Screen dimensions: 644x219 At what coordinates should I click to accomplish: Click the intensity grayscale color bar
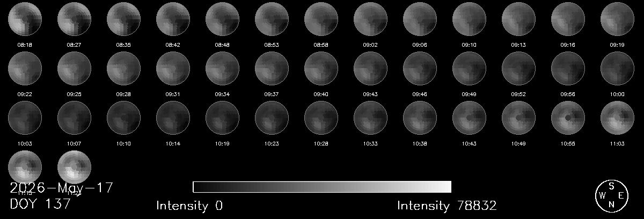pos(322,187)
